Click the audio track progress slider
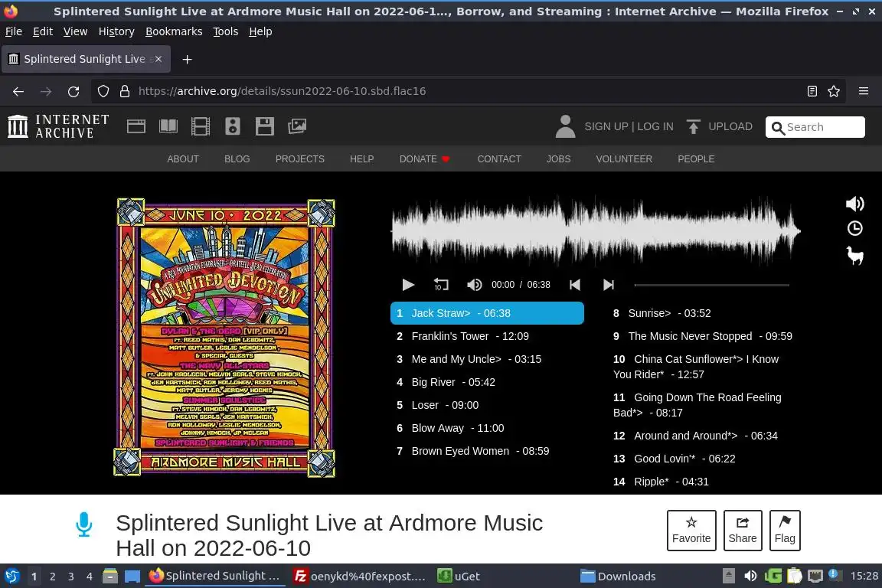Screen dimensions: 882x588 click(711, 285)
